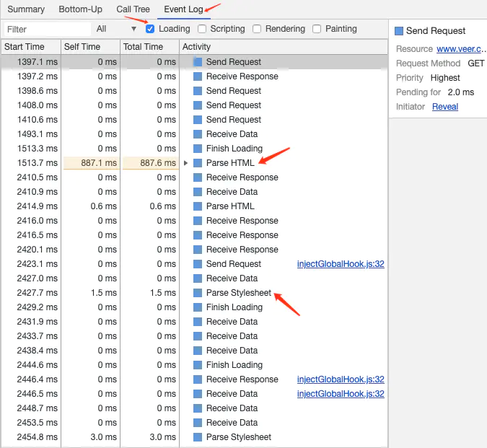Expand the Parse HTML row at 1513.7 ms
Viewport: 487px width, 448px height.
click(x=185, y=163)
